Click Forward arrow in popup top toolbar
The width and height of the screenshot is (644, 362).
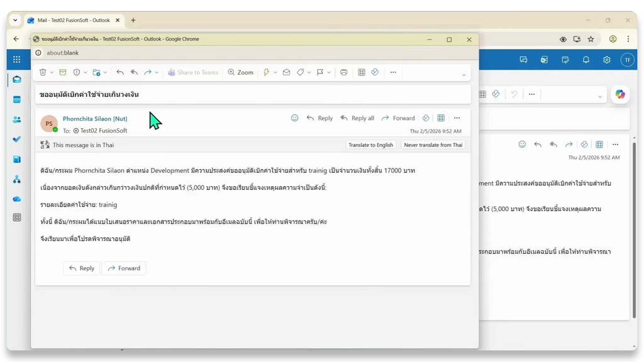tap(147, 72)
